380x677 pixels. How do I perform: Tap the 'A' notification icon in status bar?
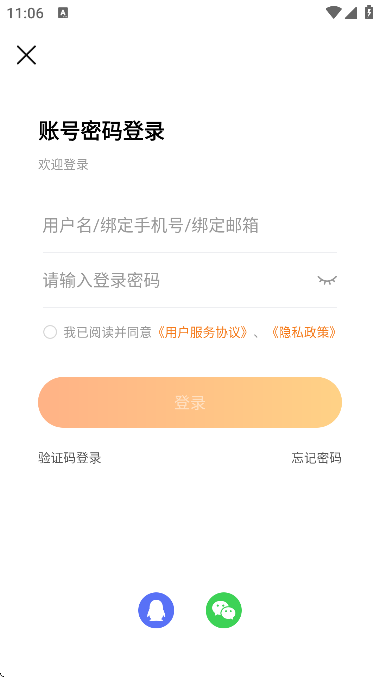63,13
